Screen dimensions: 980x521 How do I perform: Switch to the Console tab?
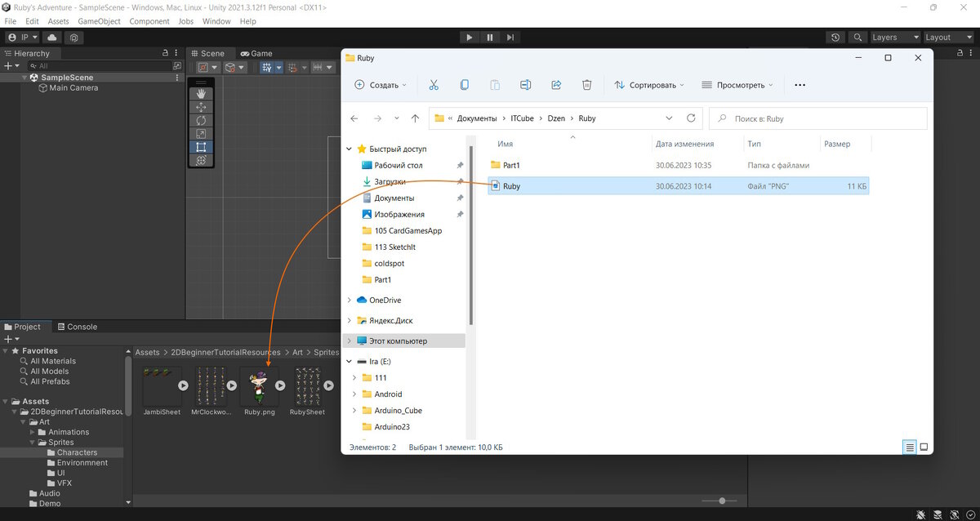coord(76,327)
